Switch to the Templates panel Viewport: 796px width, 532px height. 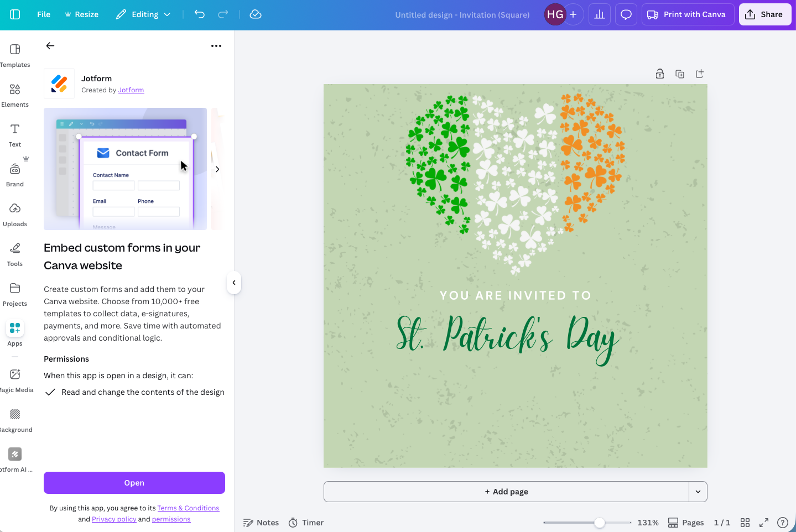[15, 54]
